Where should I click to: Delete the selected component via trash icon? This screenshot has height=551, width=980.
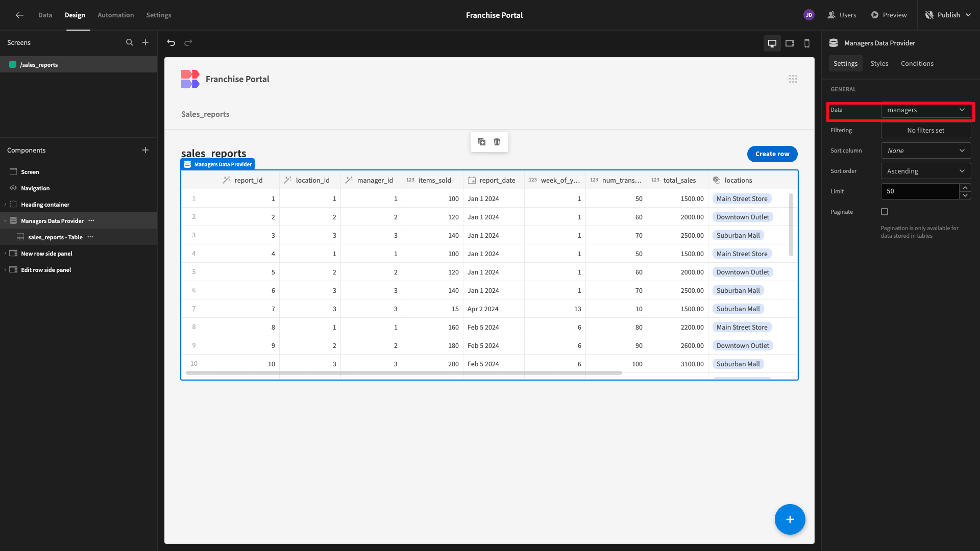tap(497, 142)
